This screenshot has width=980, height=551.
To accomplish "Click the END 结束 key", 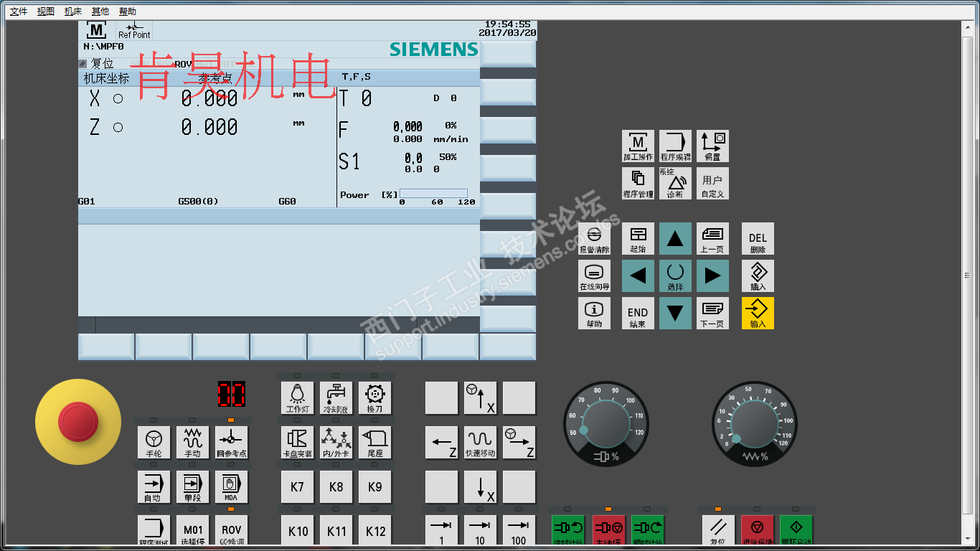I will pos(638,314).
